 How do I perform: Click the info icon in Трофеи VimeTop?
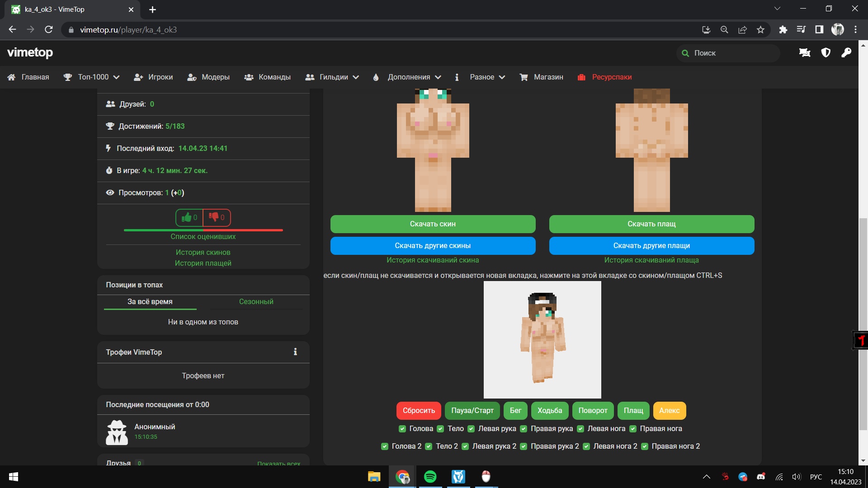click(295, 352)
